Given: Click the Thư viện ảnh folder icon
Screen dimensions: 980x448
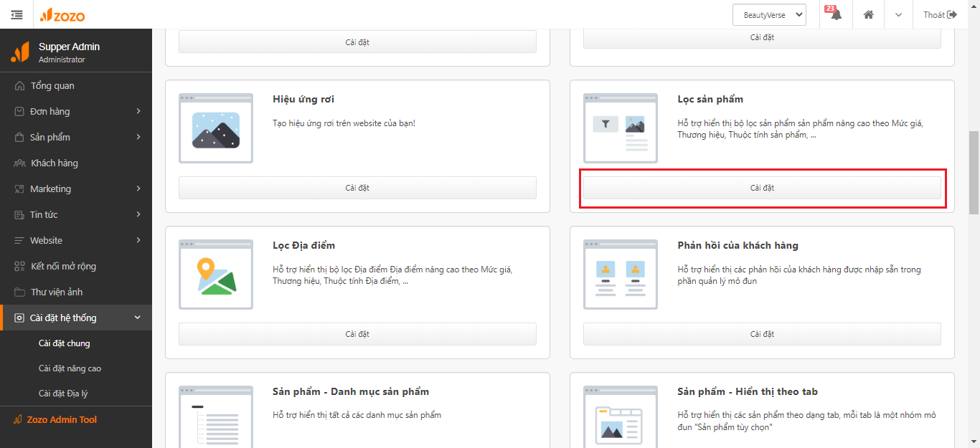Looking at the screenshot, I should click(x=19, y=292).
